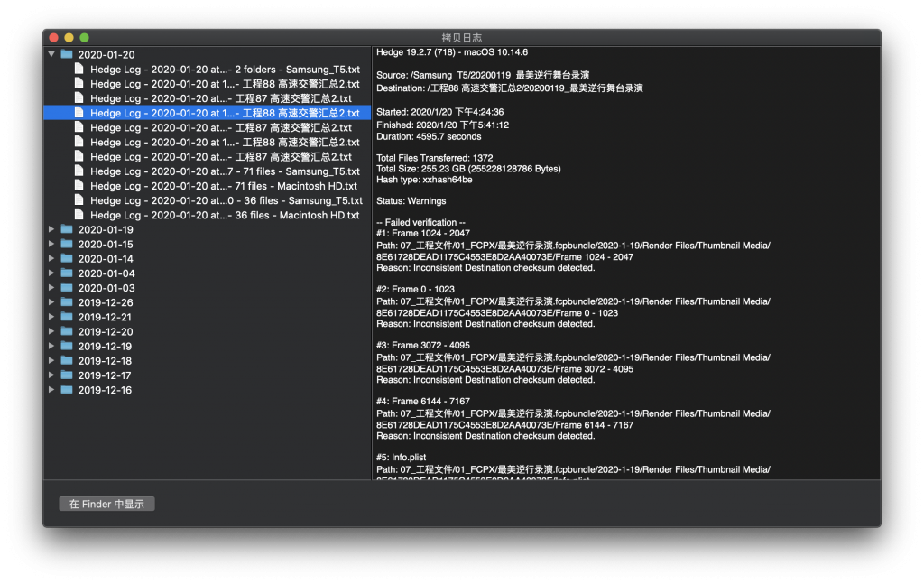Click the 2019-12-26 folder icon
Viewport: 924px width, 584px height.
(67, 302)
